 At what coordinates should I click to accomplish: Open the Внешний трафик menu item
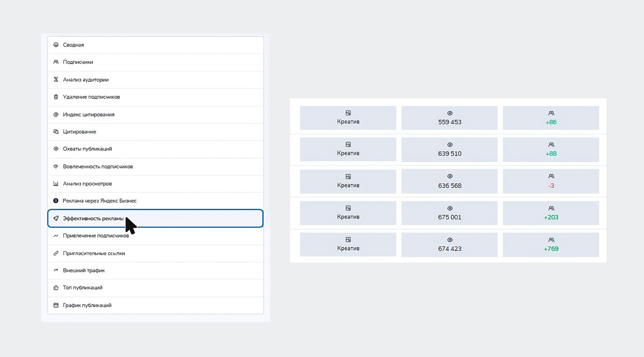point(84,270)
